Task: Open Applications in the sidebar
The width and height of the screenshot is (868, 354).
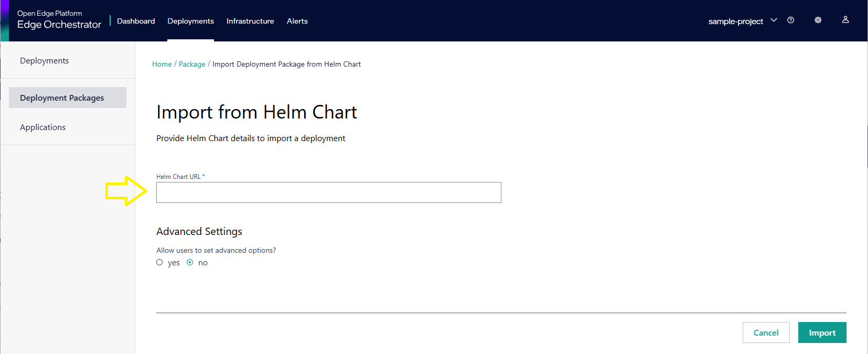Action: 43,127
